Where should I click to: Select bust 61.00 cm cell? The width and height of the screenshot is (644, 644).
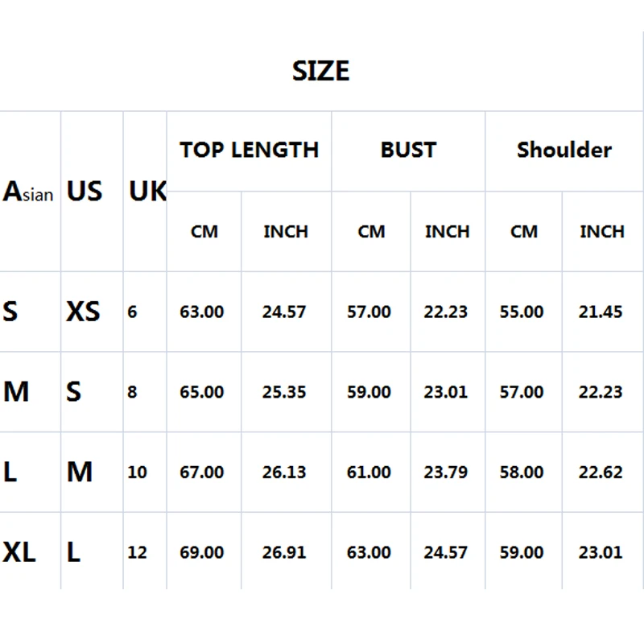(x=369, y=472)
